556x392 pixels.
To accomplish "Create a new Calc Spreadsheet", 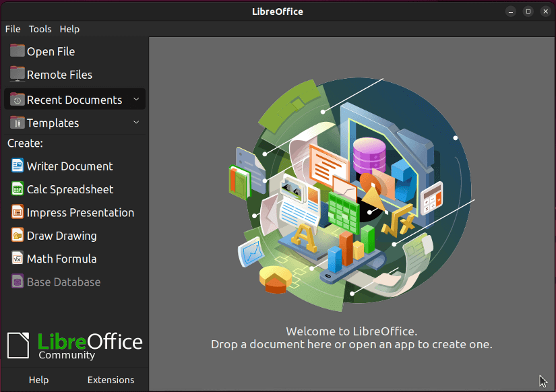I will pos(75,189).
